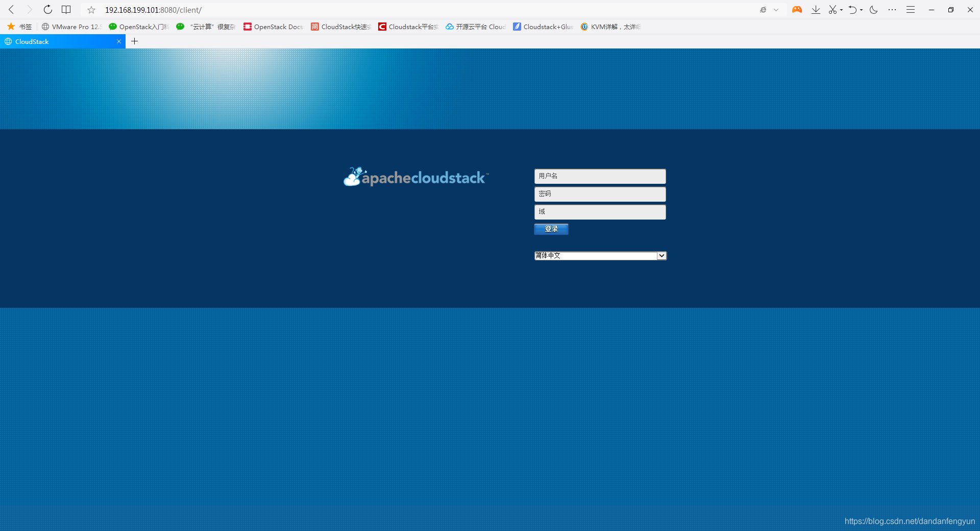Viewport: 980px width, 531px height.
Task: Open the Cloudstack+Glus bookmark
Action: [543, 27]
